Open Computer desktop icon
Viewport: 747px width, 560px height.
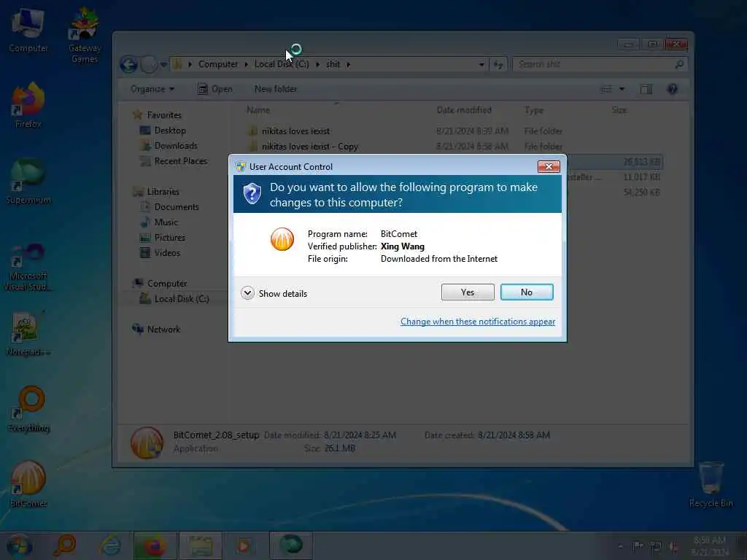pos(28,29)
